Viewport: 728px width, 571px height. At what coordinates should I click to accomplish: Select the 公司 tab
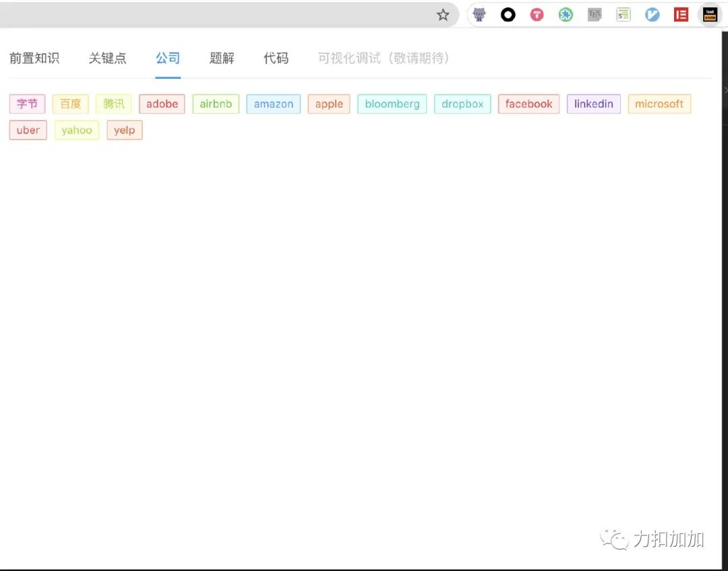pyautogui.click(x=168, y=58)
